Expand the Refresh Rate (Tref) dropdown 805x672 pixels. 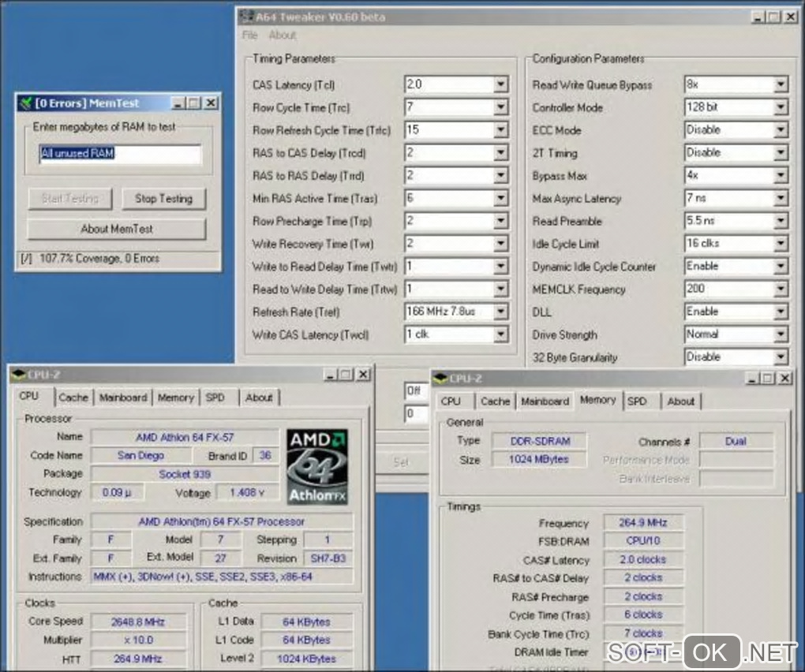tap(500, 312)
